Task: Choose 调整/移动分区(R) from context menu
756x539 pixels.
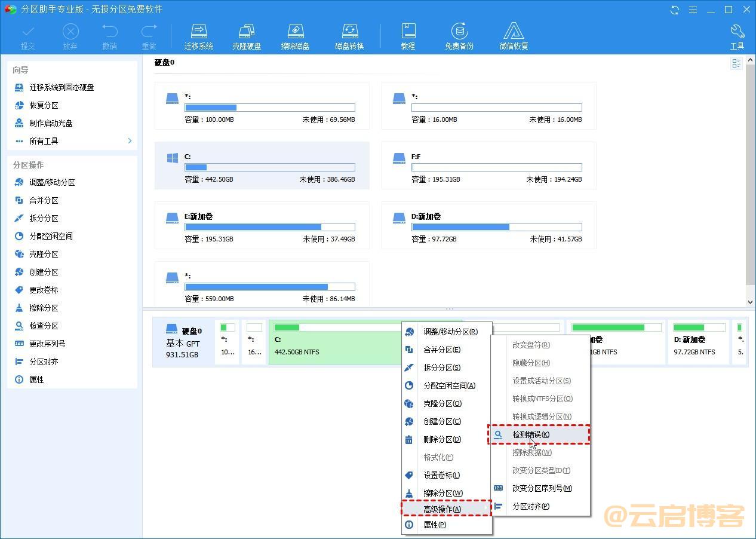Action: 447,332
